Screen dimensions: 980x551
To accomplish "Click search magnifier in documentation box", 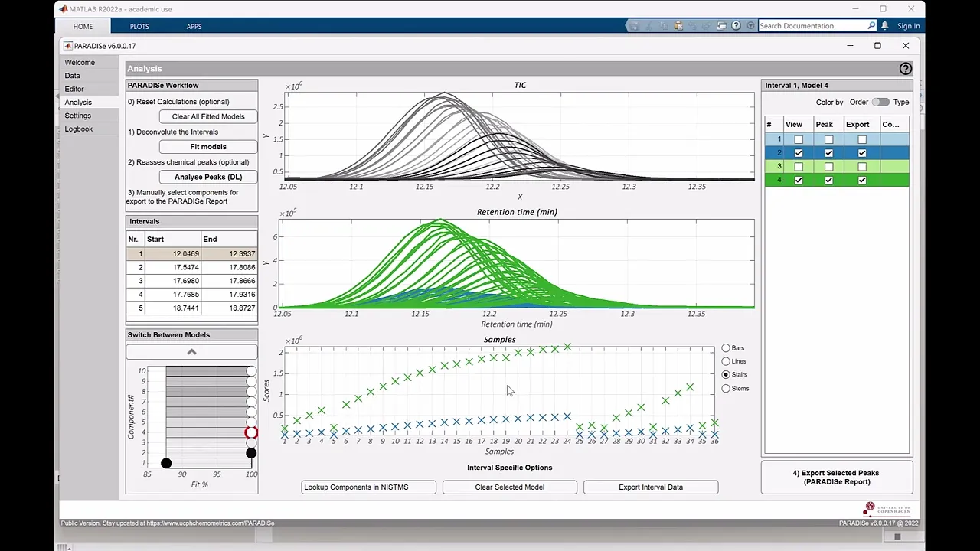I will pyautogui.click(x=871, y=26).
